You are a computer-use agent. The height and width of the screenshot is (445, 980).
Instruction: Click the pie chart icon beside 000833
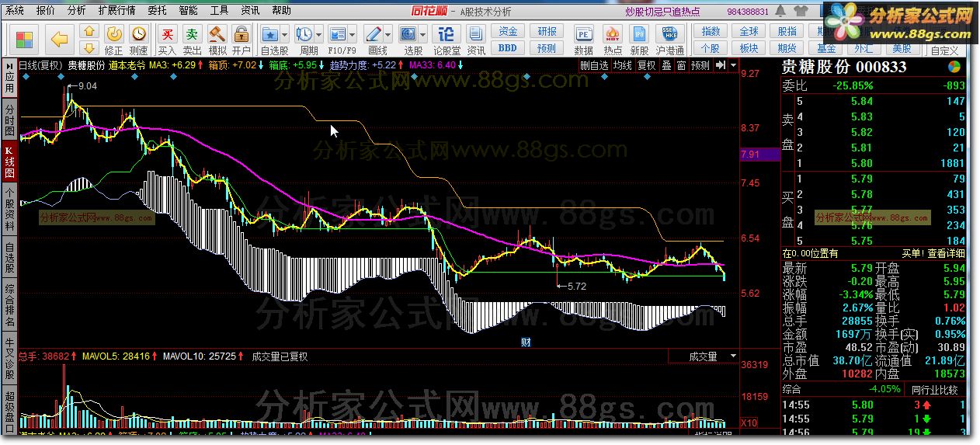(x=954, y=67)
